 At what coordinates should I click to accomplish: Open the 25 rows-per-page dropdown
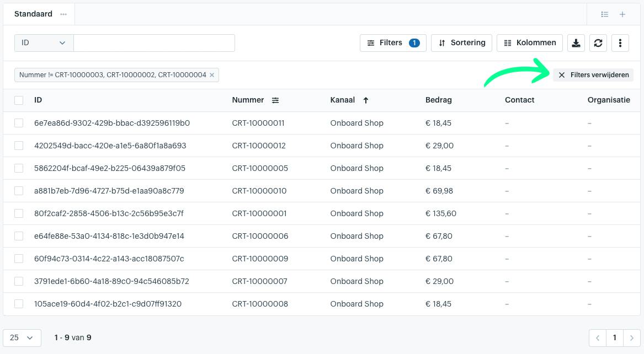[x=22, y=338]
